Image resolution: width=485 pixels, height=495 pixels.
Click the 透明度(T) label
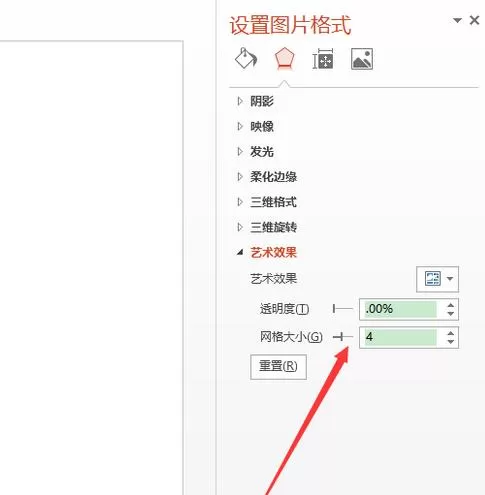pyautogui.click(x=284, y=309)
